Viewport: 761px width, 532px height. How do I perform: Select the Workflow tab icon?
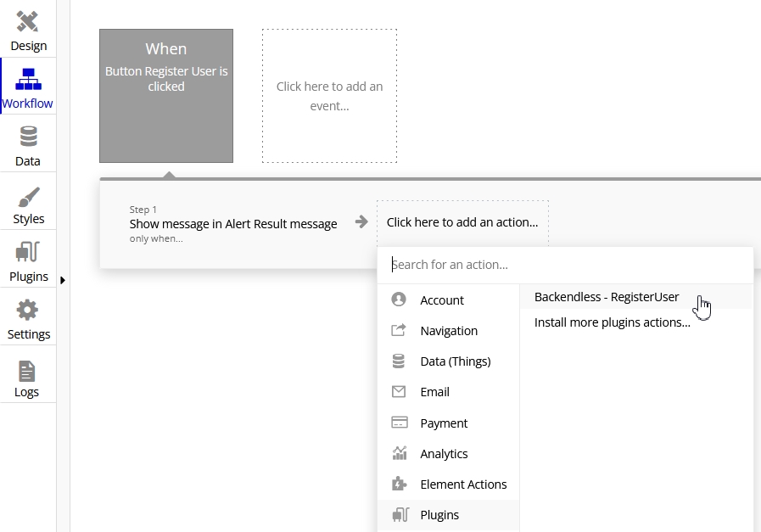[28, 79]
